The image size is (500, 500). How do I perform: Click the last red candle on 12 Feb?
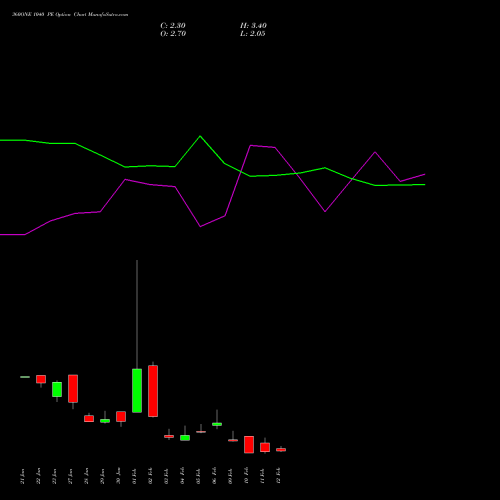point(281,450)
